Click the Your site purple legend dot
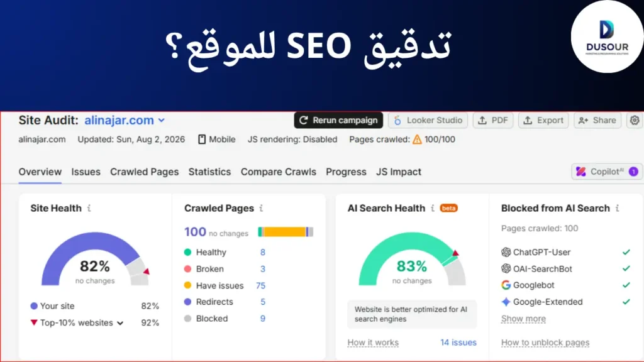 pyautogui.click(x=34, y=306)
